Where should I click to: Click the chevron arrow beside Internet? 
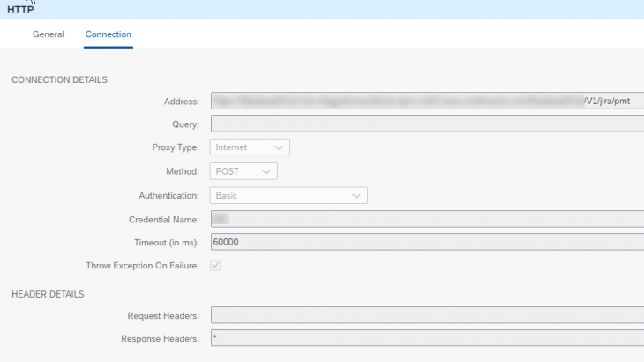pyautogui.click(x=279, y=147)
